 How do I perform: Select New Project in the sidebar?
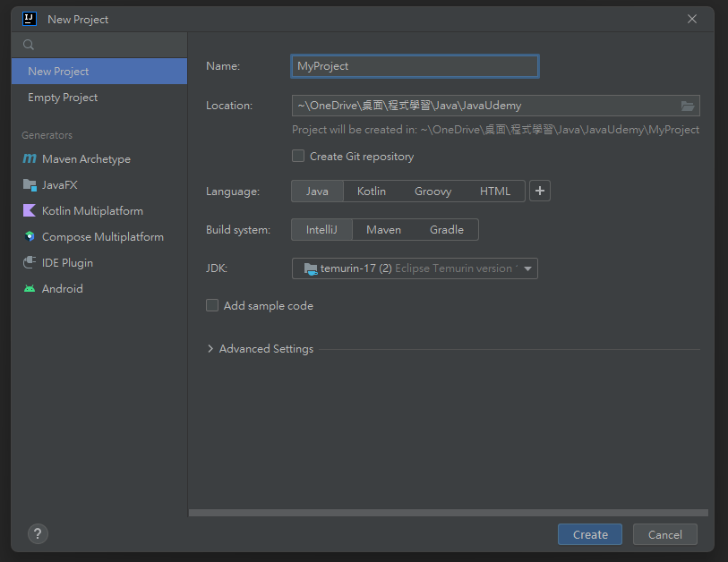click(99, 71)
